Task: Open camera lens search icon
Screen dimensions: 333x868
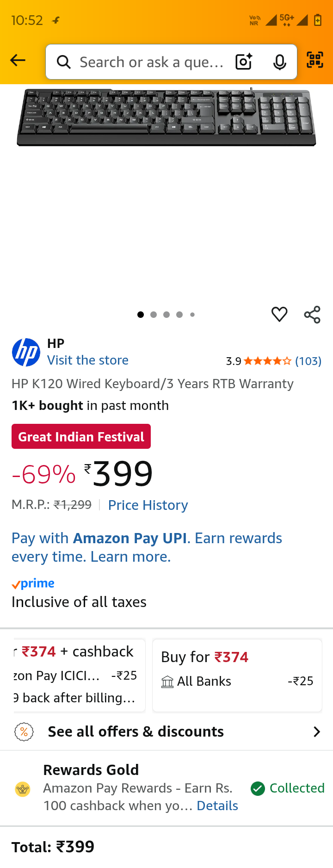Action: tap(244, 62)
